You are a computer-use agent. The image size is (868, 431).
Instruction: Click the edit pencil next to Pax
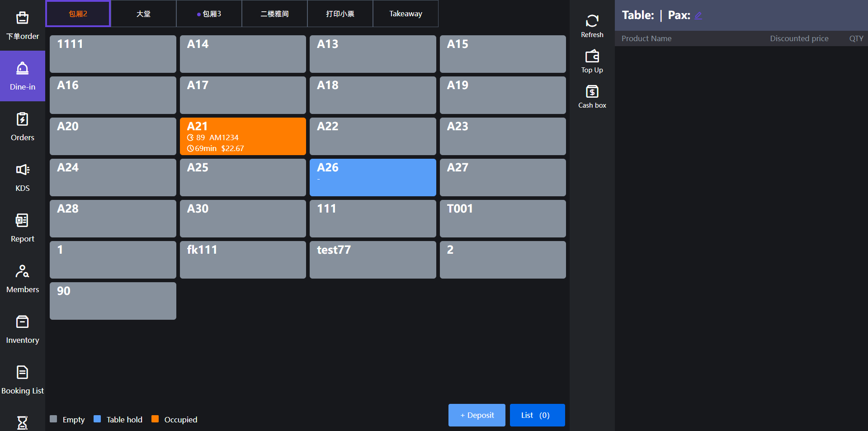698,15
